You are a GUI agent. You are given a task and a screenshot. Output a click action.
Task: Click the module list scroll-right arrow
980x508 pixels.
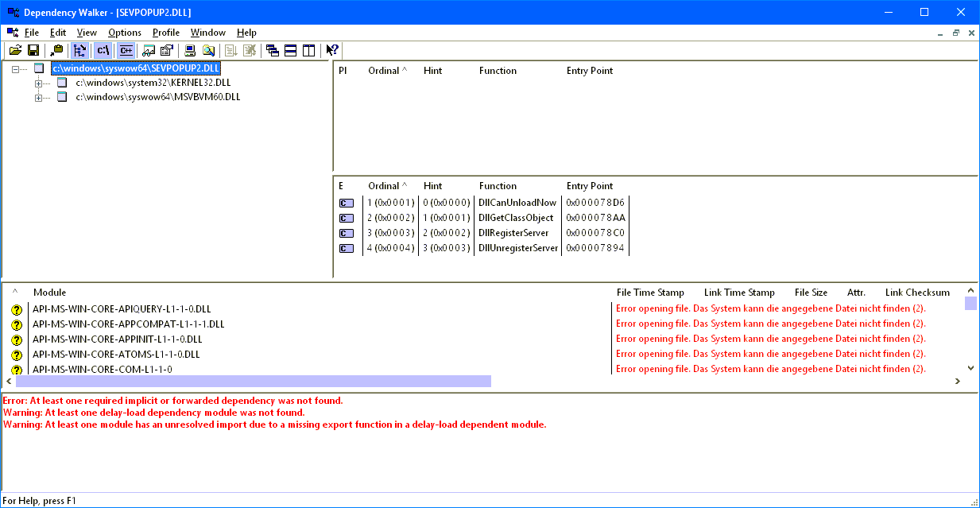[x=957, y=382]
